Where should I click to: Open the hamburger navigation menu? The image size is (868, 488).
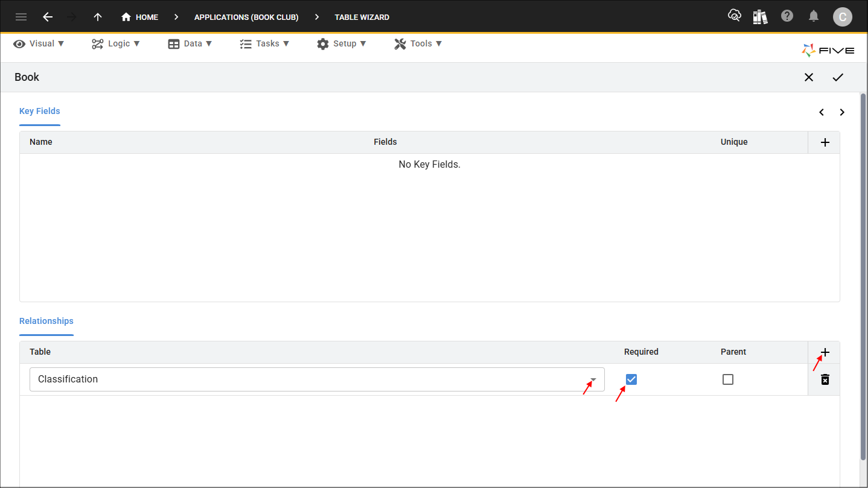click(21, 17)
